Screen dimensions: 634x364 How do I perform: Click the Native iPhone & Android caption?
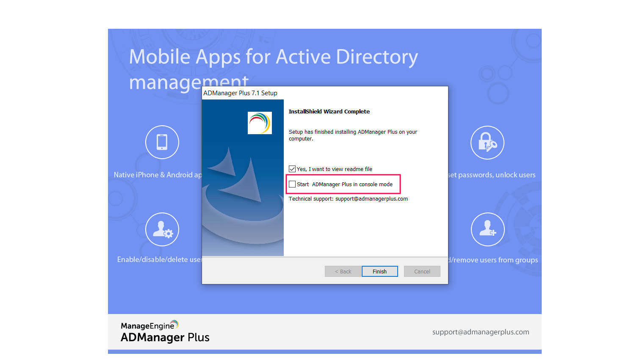click(x=158, y=175)
